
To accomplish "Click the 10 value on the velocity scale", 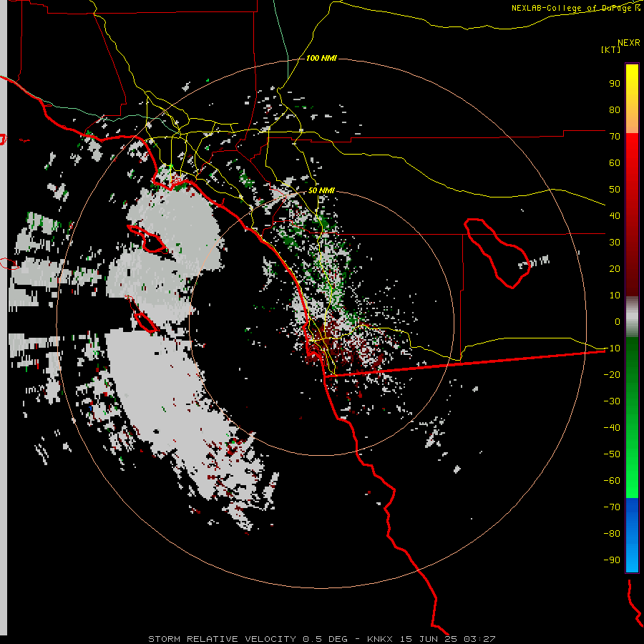I will pos(615,296).
